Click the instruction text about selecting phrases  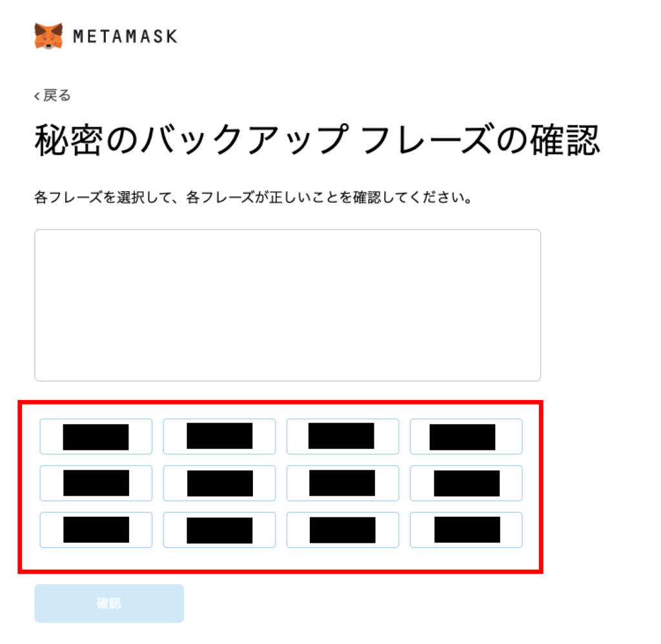click(253, 197)
